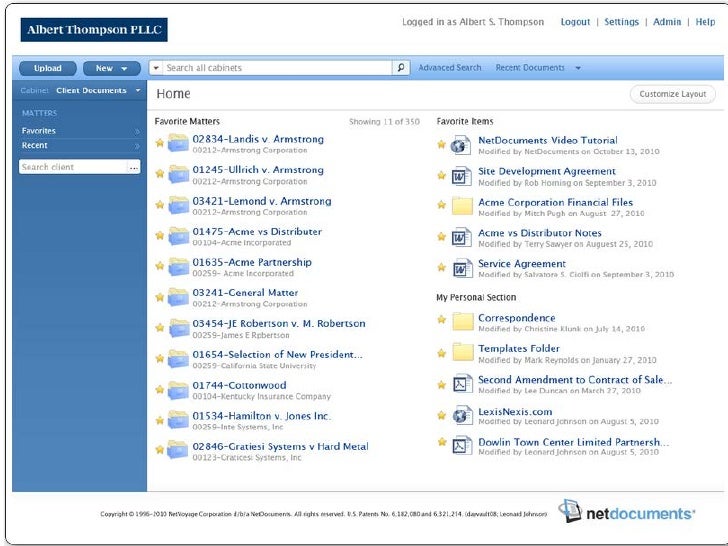The height and width of the screenshot is (546, 728).
Task: Open the Settings link
Action: 621,22
